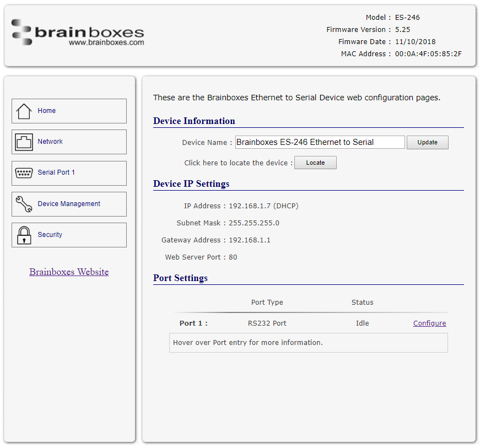Image resolution: width=480 pixels, height=448 pixels.
Task: Click the Home house icon
Action: coord(24,111)
